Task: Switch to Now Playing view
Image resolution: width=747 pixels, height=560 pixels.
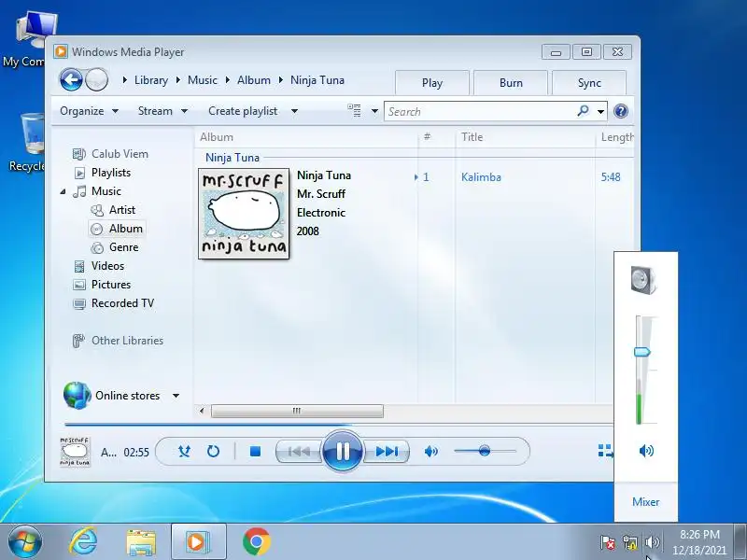Action: click(x=605, y=451)
